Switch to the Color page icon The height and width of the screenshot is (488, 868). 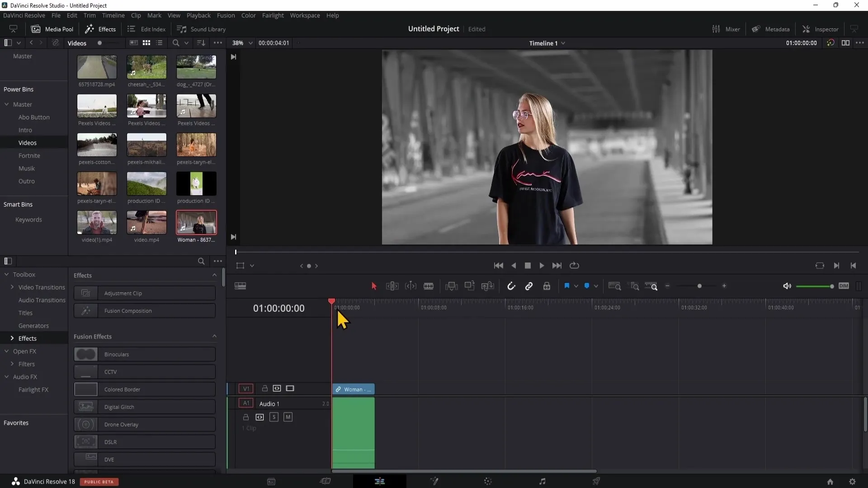[x=487, y=481]
